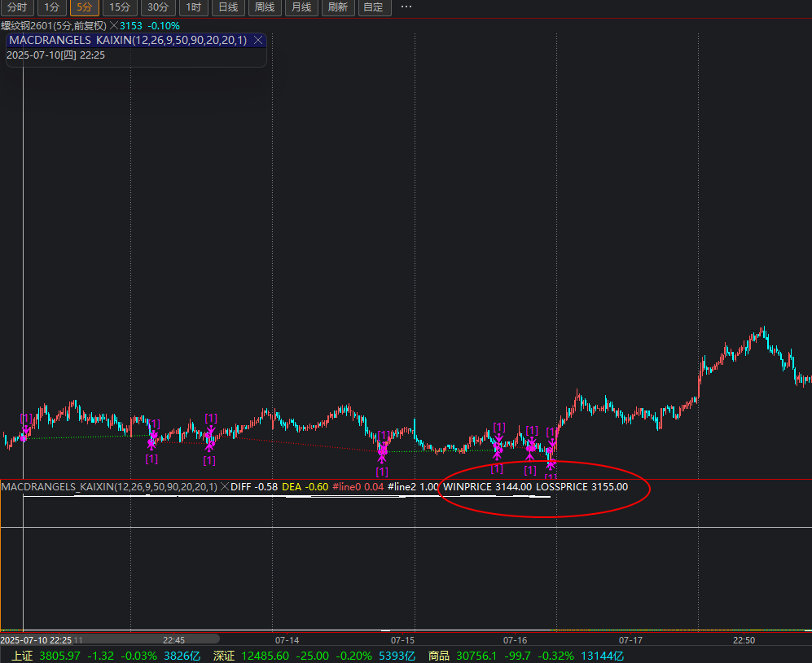This screenshot has width=812, height=663.
Task: Click the 商品 percent -0.32%
Action: (556, 656)
